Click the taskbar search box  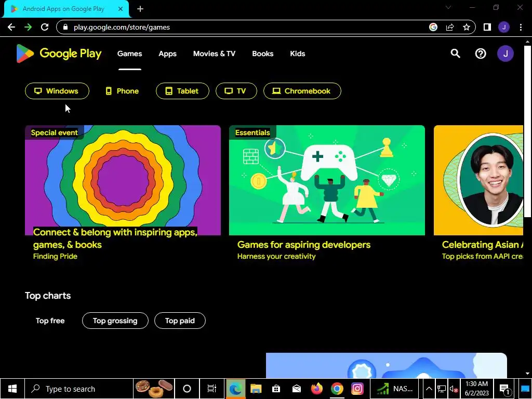click(x=79, y=389)
